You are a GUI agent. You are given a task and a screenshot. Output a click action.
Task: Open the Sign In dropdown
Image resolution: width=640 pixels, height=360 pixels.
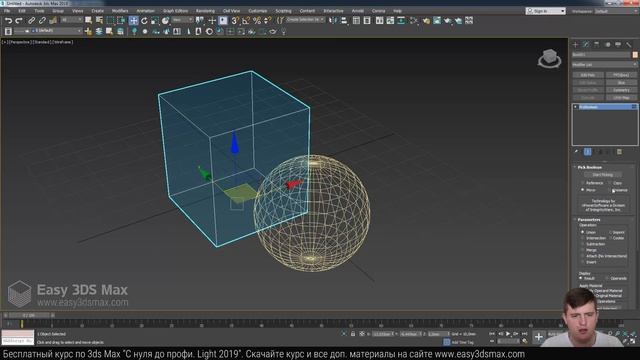point(545,11)
